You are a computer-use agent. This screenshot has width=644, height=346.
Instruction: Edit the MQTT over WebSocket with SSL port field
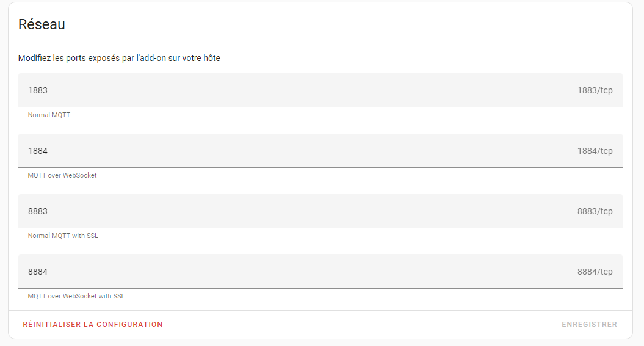[293, 272]
